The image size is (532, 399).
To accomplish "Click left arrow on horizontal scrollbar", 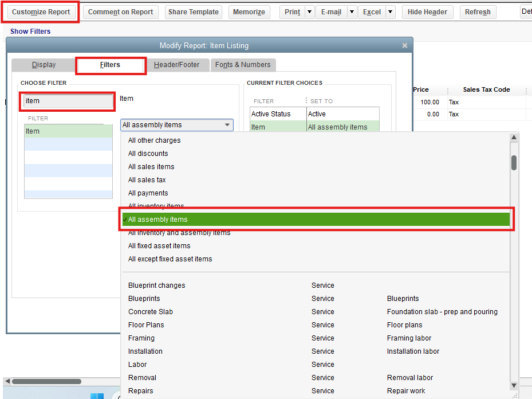I will point(7,381).
